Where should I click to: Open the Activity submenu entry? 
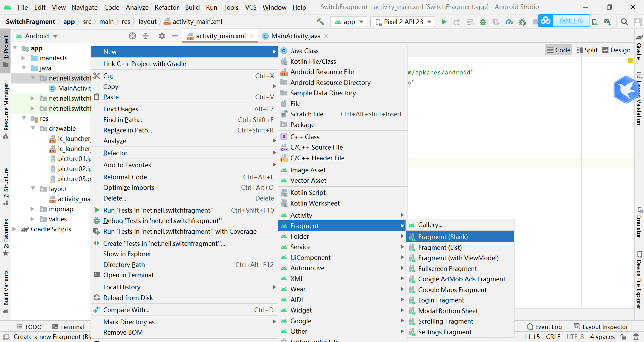coord(342,215)
